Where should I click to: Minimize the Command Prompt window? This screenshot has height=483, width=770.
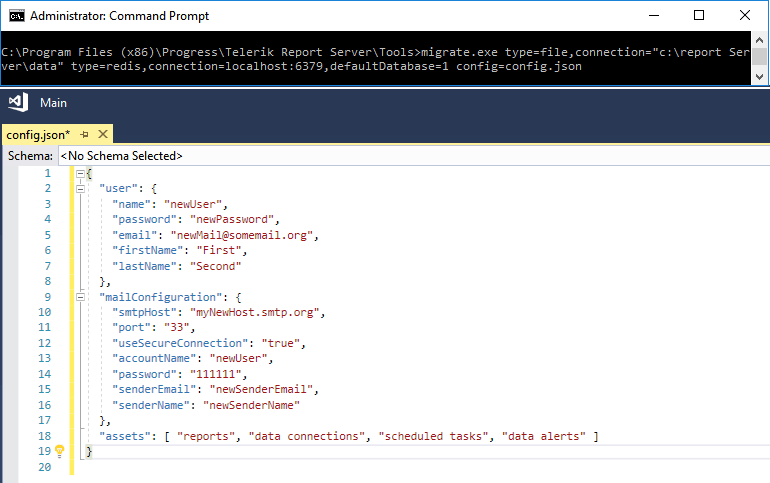click(654, 15)
